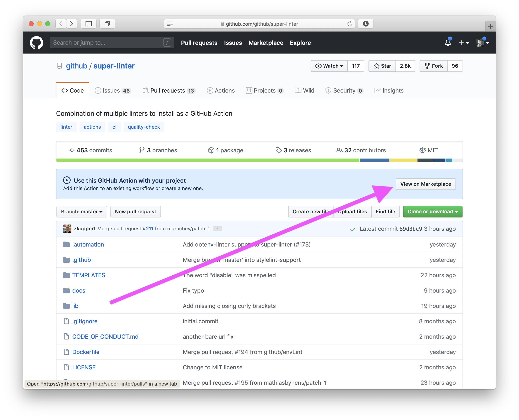The image size is (519, 420).
Task: Switch to the Projects tab
Action: pyautogui.click(x=264, y=90)
